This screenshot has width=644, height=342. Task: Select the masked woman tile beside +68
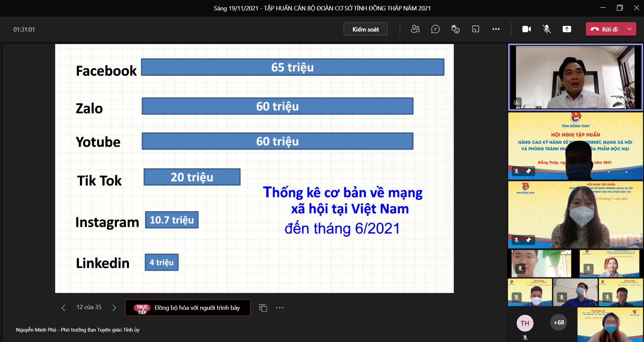pos(610,325)
